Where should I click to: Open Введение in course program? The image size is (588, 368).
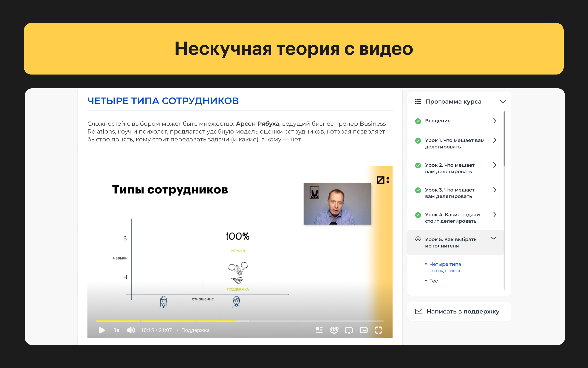tap(438, 121)
